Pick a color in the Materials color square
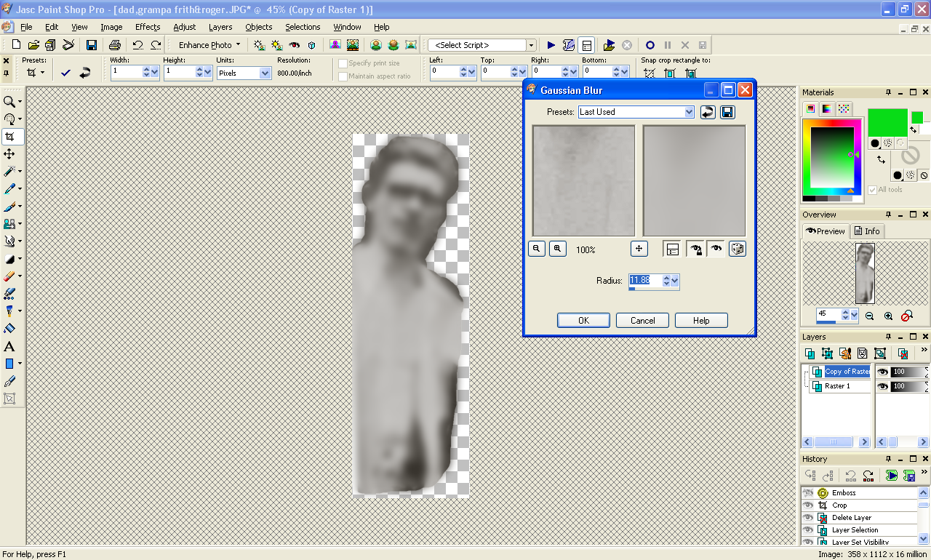The width and height of the screenshot is (931, 560). (832, 158)
